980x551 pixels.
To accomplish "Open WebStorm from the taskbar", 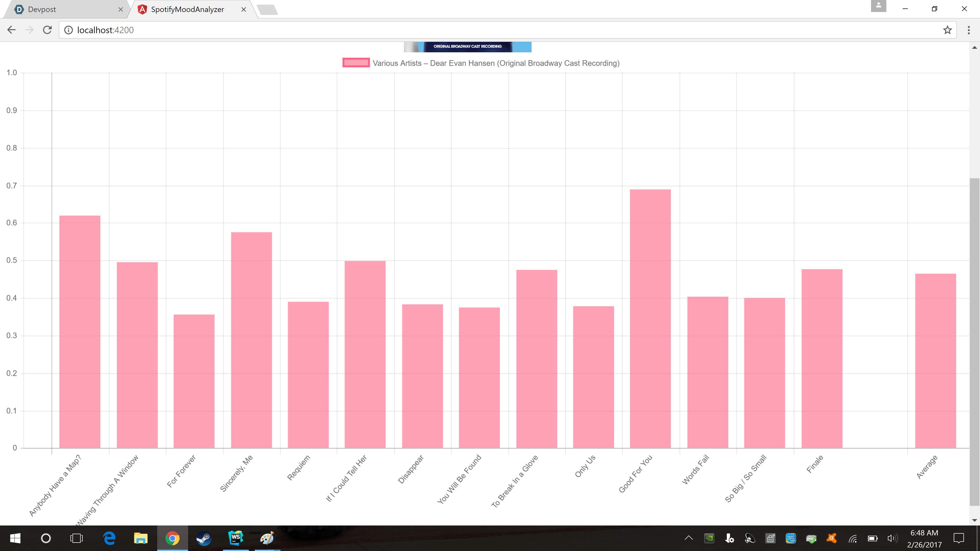I will pyautogui.click(x=236, y=539).
